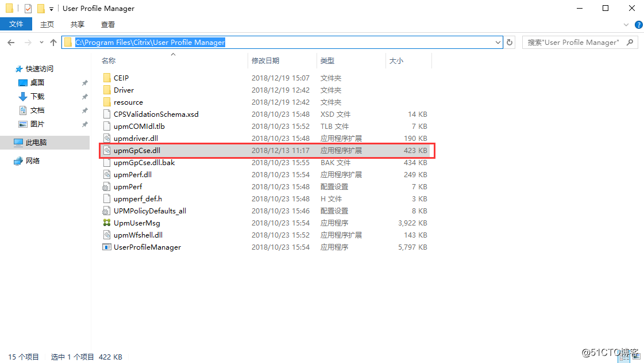Select 此电脑 in the navigation pane
Image resolution: width=644 pixels, height=363 pixels.
(36, 142)
